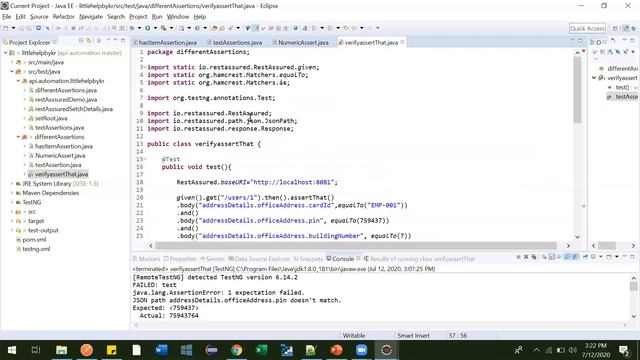Run the program with green Run icon
Image resolution: width=640 pixels, height=360 pixels.
(x=147, y=28)
